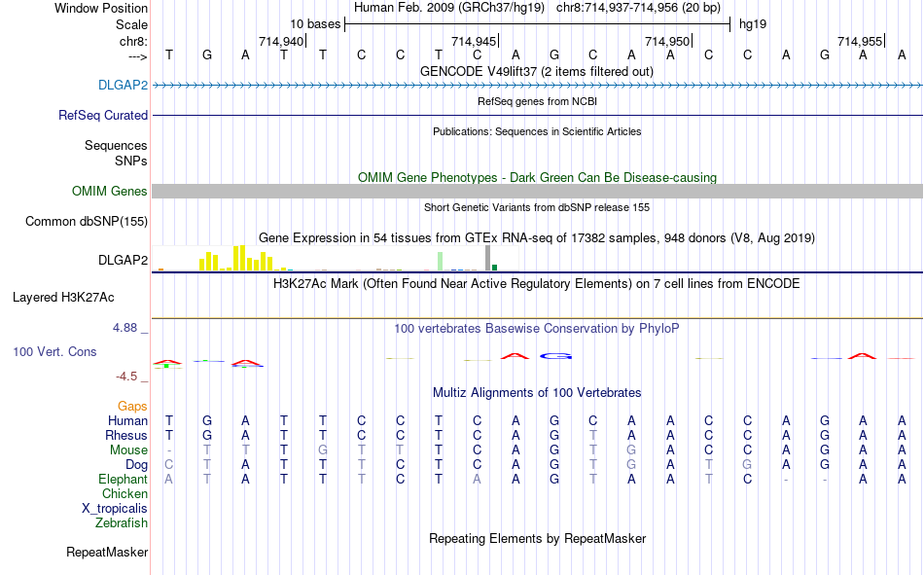Screen dimensions: 924x575
Task: Select the 'Elephant' species row label
Action: point(124,479)
